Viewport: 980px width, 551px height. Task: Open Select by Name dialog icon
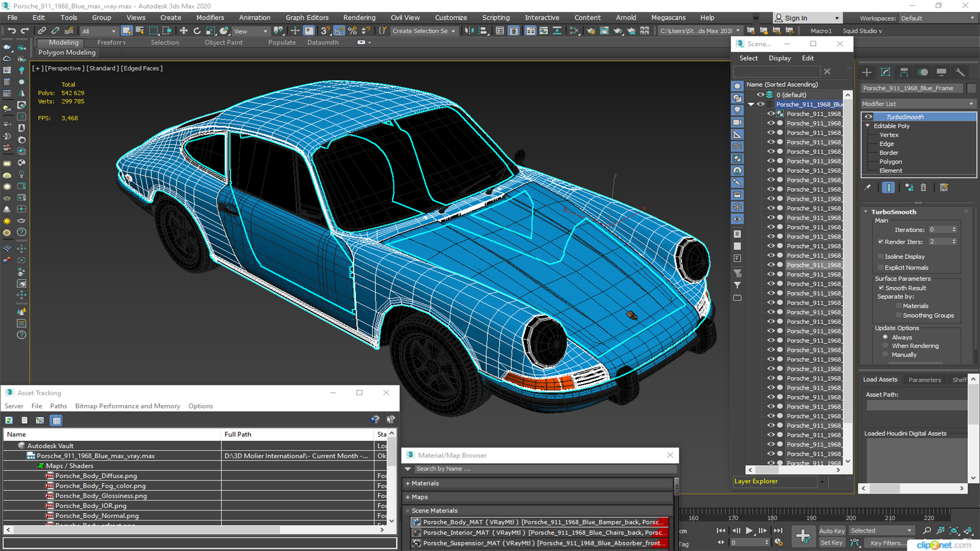140,31
